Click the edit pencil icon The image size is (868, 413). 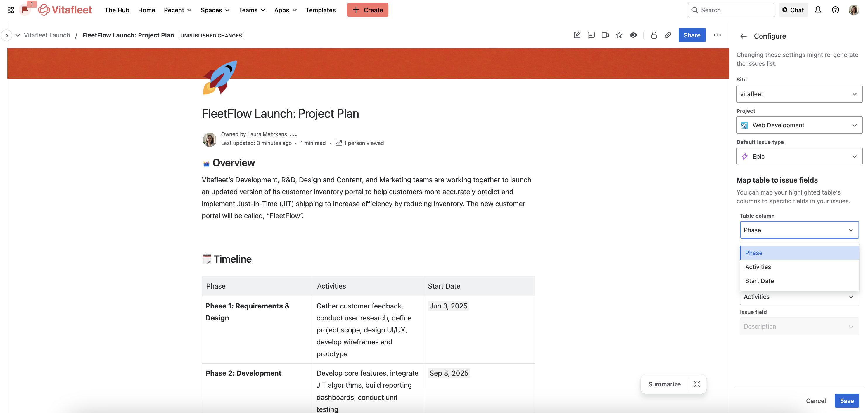tap(577, 35)
